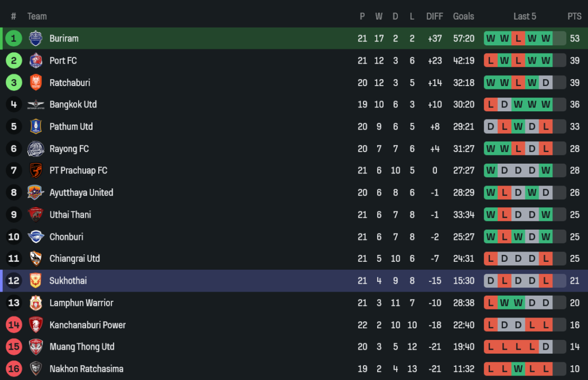Image resolution: width=588 pixels, height=380 pixels.
Task: Sort table by the PTS column header
Action: [574, 16]
